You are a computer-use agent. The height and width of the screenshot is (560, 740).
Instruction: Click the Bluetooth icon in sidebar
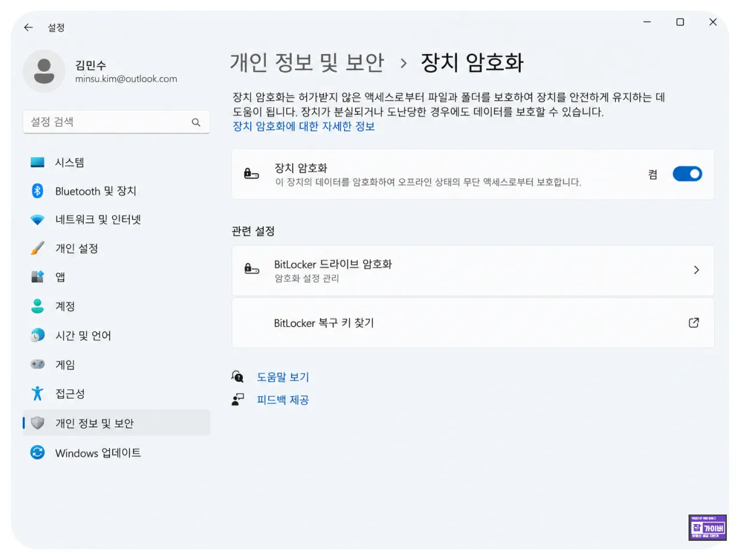point(37,191)
